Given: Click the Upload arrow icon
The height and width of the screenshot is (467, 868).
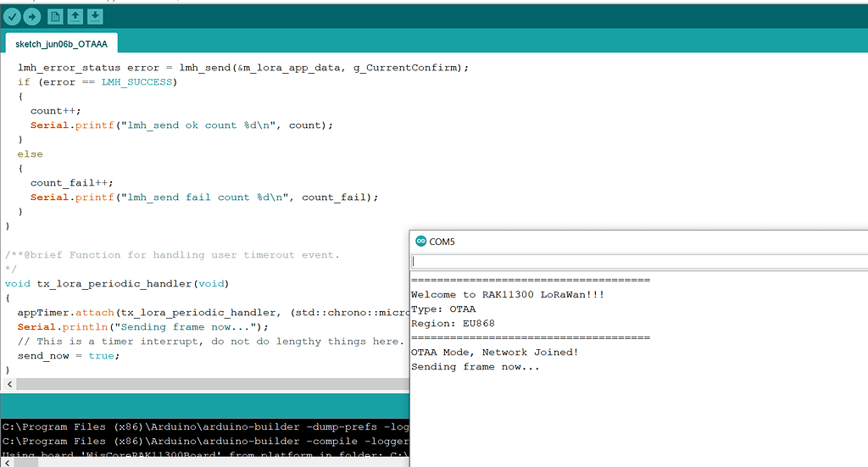Looking at the screenshot, I should click(31, 17).
